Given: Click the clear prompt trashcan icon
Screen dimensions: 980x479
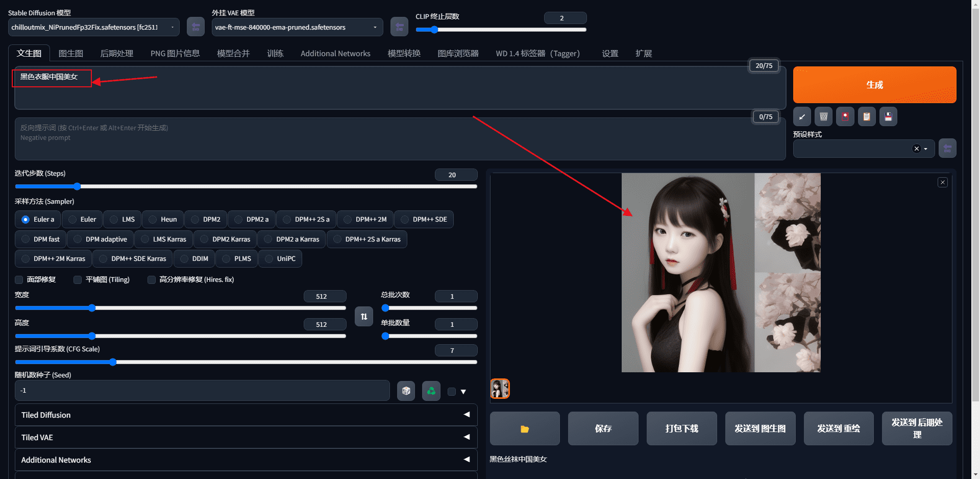Looking at the screenshot, I should tap(823, 116).
